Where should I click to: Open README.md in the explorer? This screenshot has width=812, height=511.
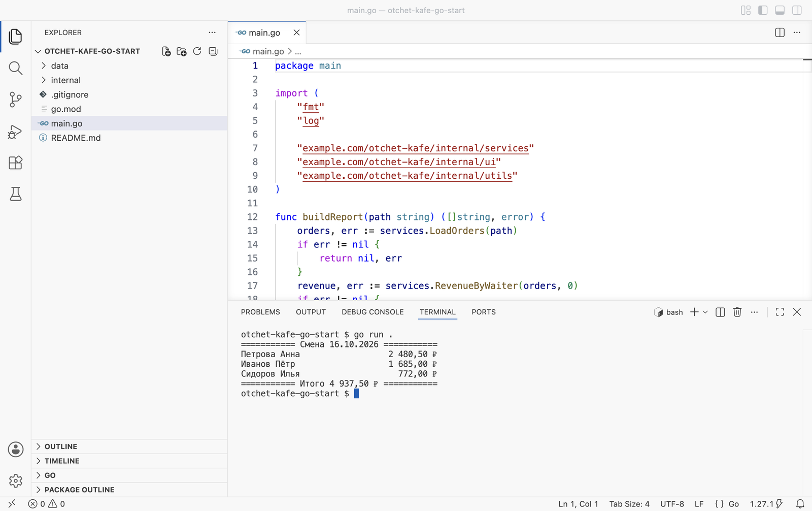129,138
